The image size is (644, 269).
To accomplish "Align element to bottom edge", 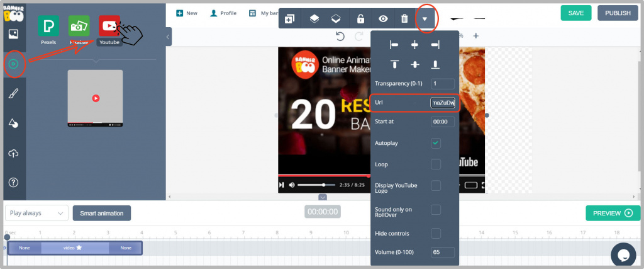I will pyautogui.click(x=435, y=64).
